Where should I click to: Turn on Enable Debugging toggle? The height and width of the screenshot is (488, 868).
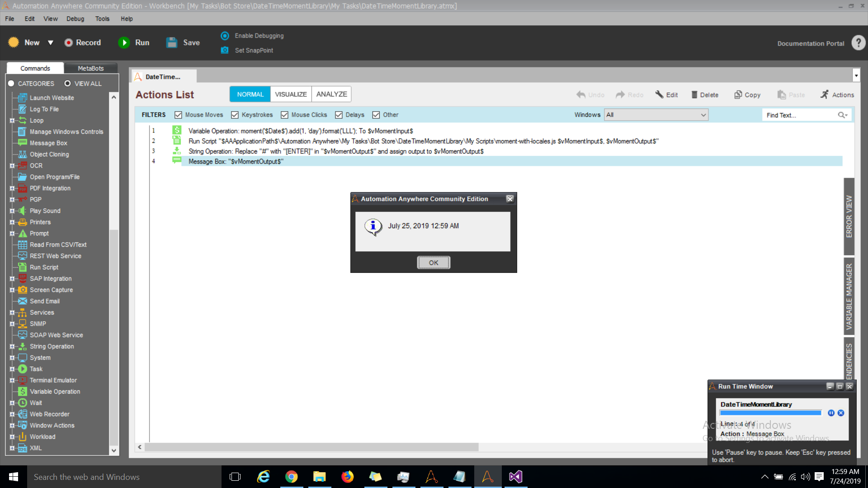point(225,36)
